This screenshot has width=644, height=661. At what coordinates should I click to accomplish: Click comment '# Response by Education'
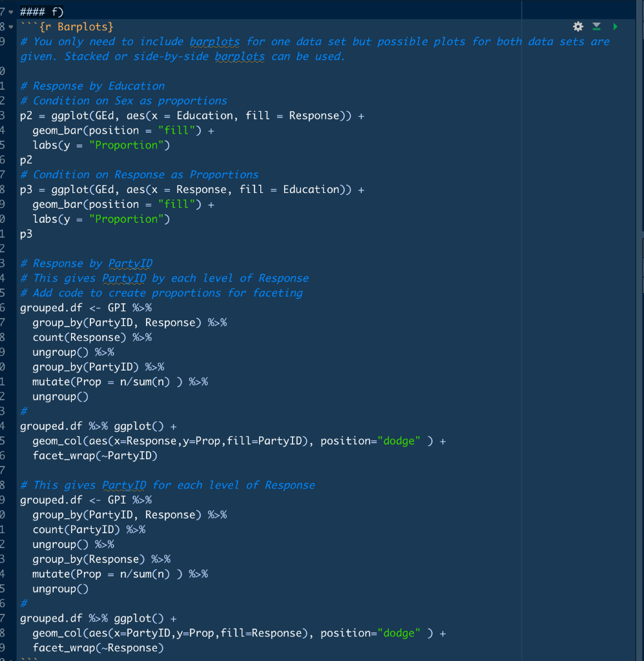pyautogui.click(x=92, y=86)
